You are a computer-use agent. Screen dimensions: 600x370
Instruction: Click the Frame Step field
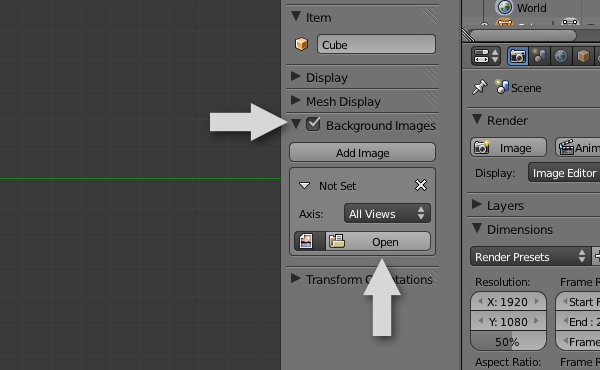578,341
